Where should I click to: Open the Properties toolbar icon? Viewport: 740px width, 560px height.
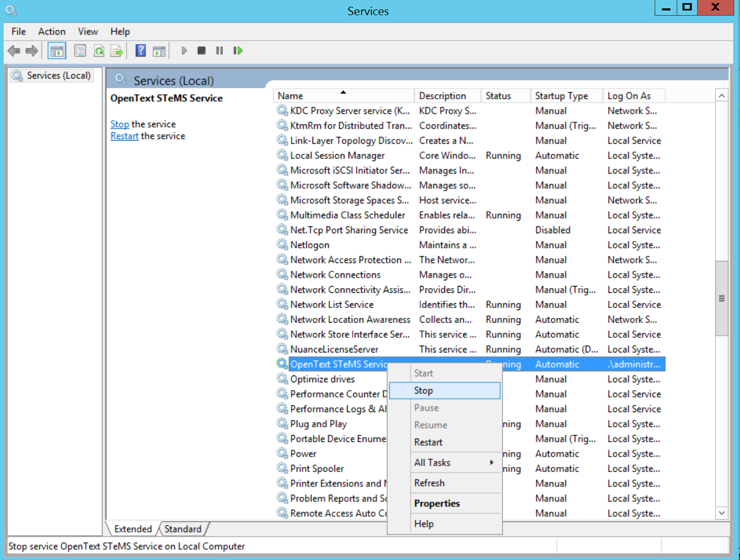coord(80,51)
